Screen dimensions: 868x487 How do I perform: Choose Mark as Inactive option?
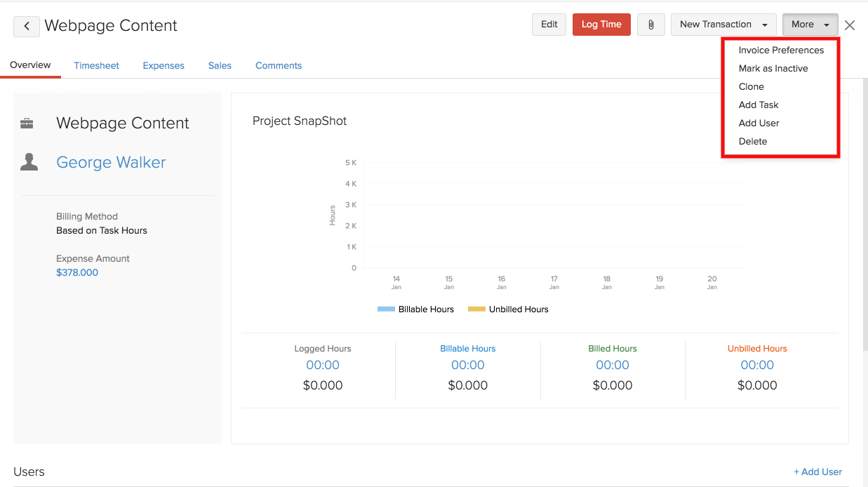point(773,69)
